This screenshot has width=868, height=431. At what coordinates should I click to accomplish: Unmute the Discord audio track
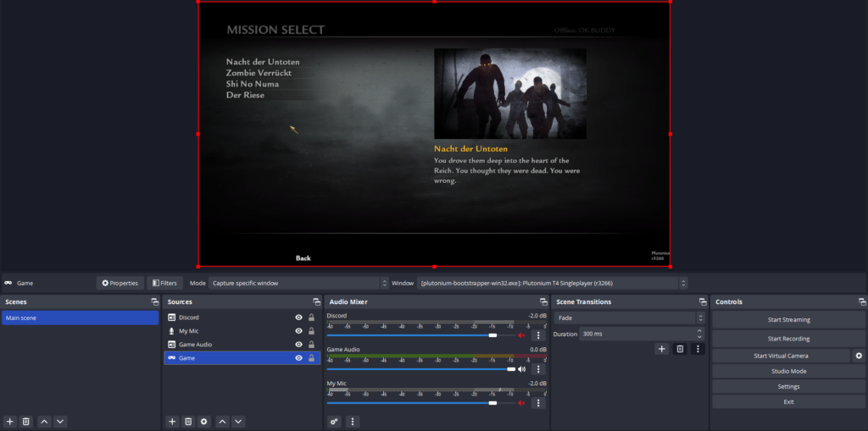pyautogui.click(x=521, y=335)
